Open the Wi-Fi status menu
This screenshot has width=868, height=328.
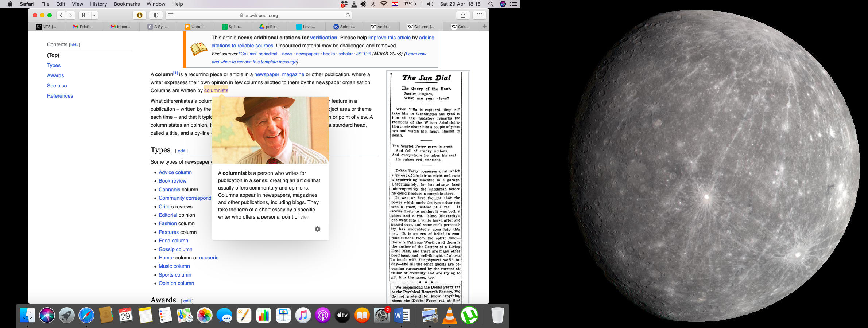click(384, 4)
